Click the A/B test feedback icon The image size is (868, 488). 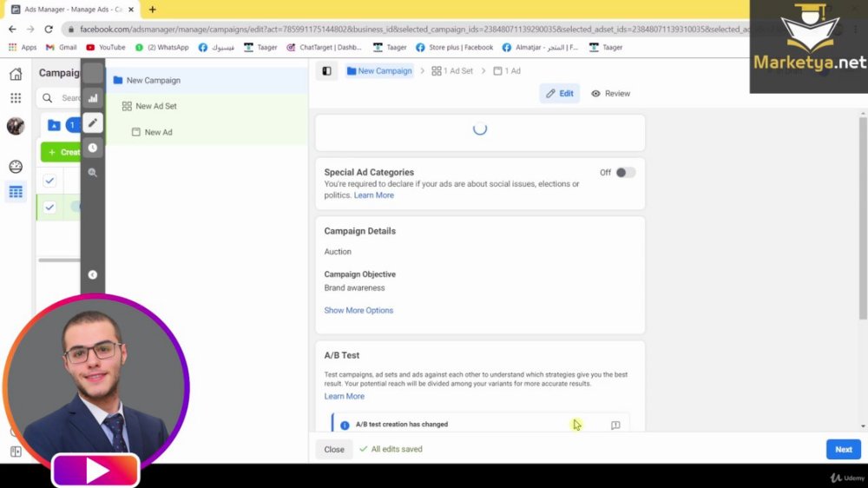615,425
